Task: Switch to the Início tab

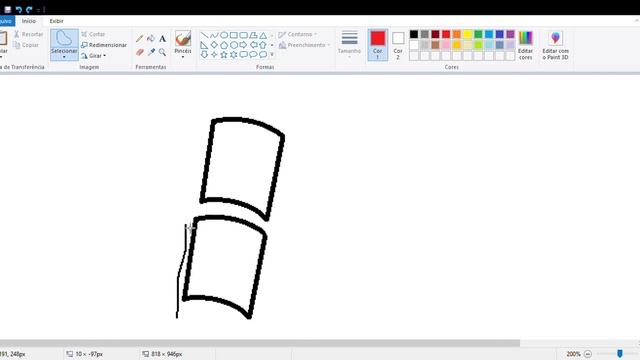Action: point(29,21)
